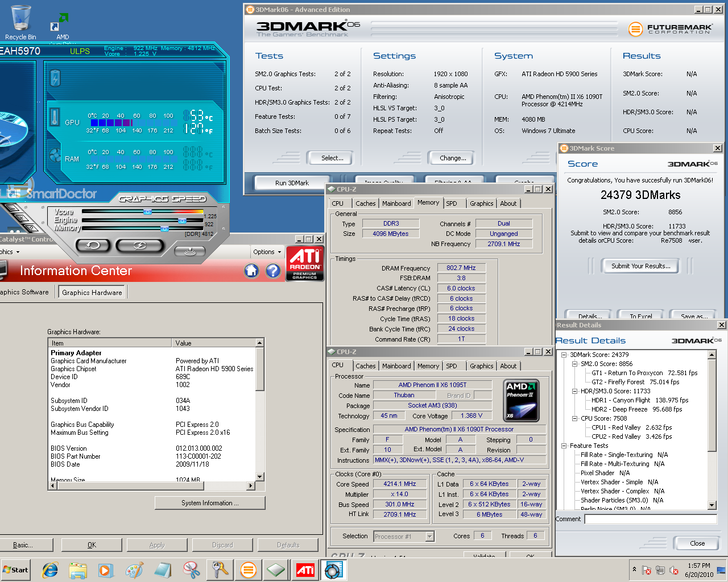Click Graphics Hardware list scroll up arrow

pos(260,343)
